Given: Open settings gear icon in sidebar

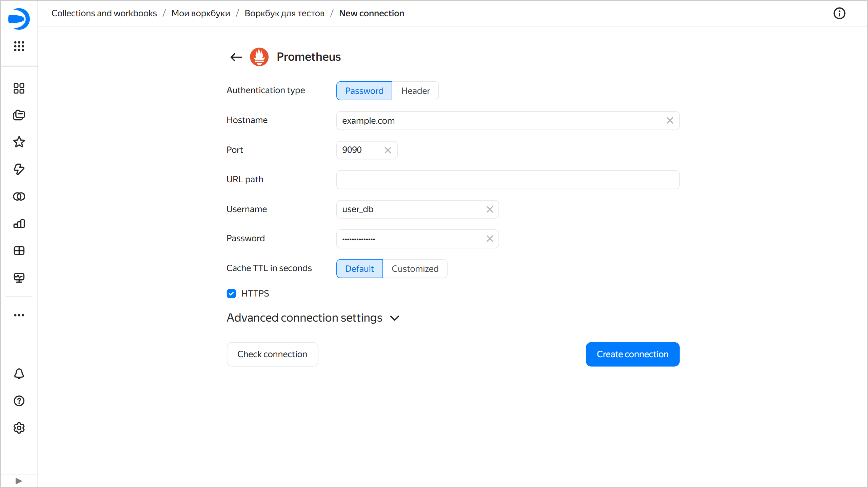Looking at the screenshot, I should 19,428.
